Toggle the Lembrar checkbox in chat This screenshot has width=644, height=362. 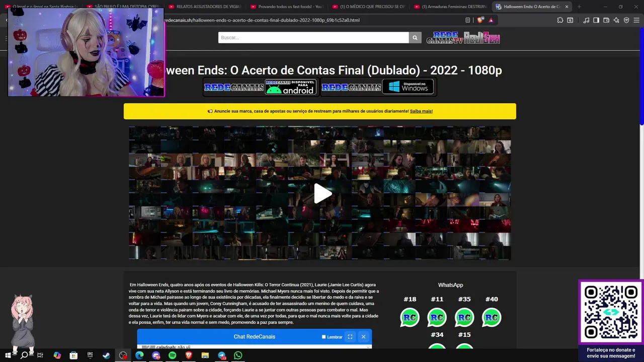(324, 337)
